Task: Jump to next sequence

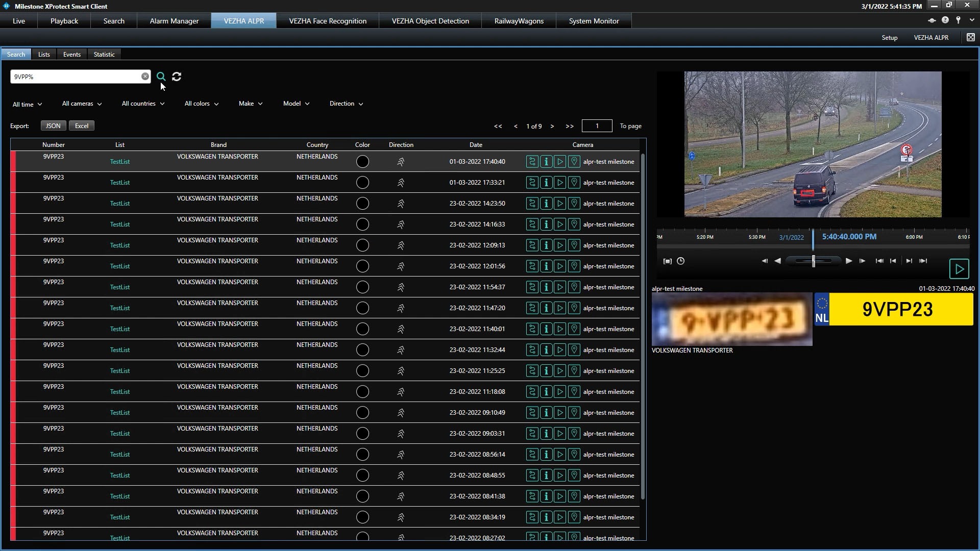Action: coord(909,261)
